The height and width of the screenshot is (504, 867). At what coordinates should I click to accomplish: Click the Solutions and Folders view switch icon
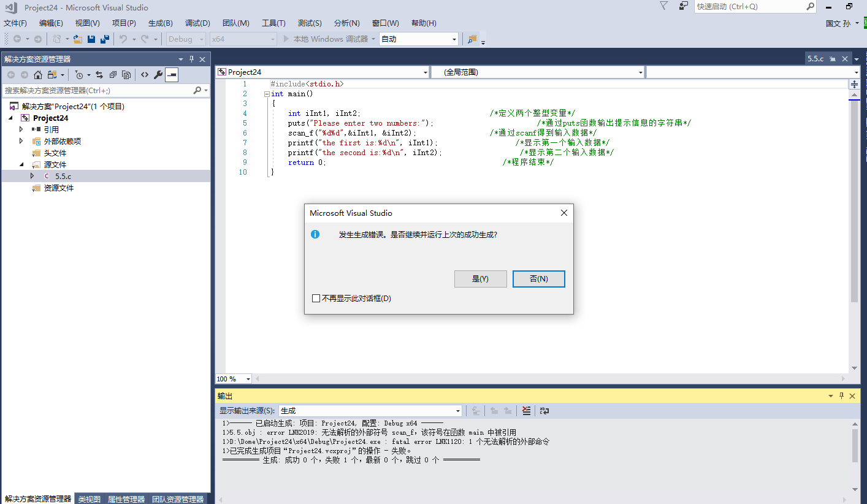(52, 75)
